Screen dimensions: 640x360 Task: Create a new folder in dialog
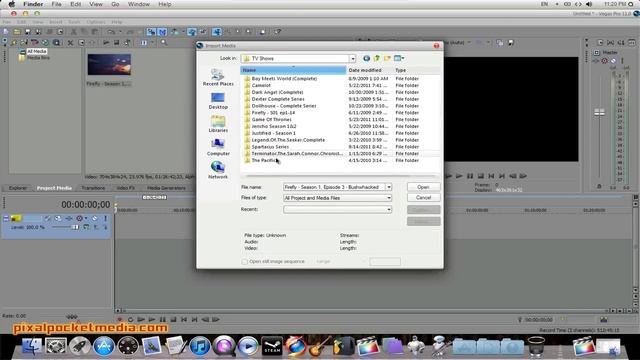[387, 58]
